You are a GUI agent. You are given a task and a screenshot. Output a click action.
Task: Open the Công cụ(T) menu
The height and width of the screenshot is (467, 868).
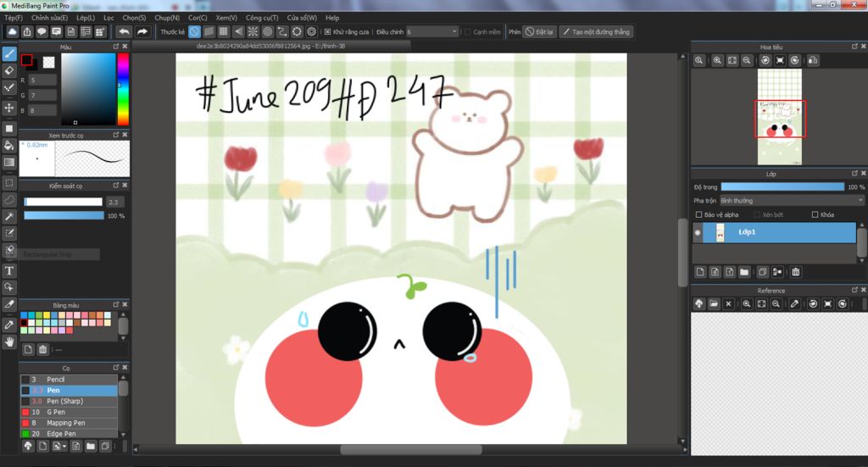tap(262, 18)
